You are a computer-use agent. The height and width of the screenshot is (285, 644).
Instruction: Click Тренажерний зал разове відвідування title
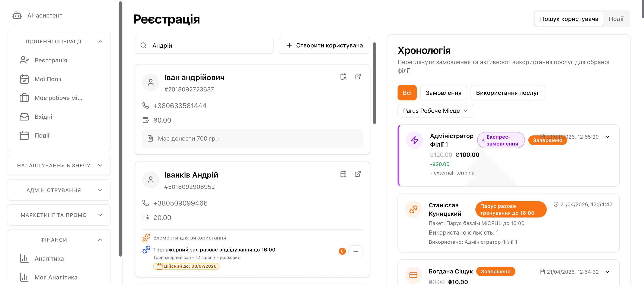click(x=214, y=250)
